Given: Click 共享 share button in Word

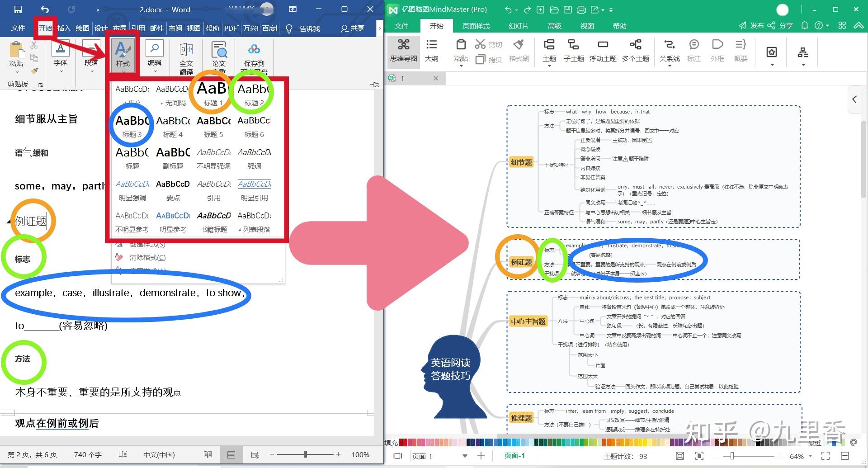Looking at the screenshot, I should 353,28.
